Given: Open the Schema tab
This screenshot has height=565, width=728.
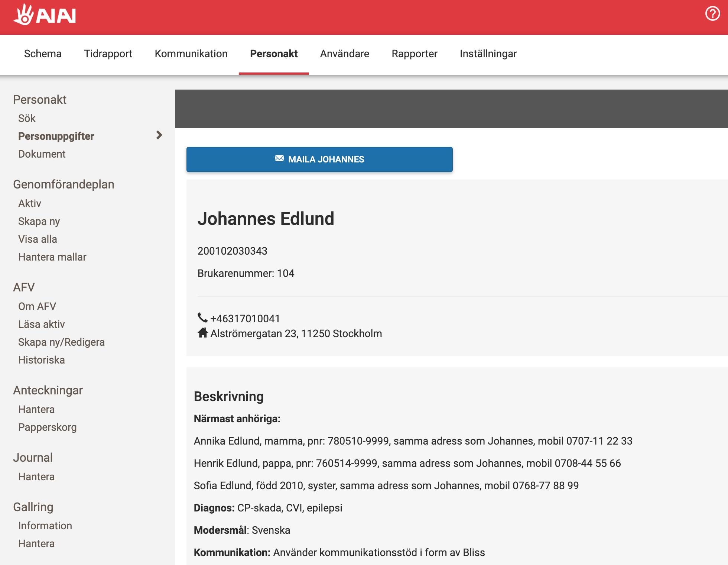Looking at the screenshot, I should pos(43,54).
